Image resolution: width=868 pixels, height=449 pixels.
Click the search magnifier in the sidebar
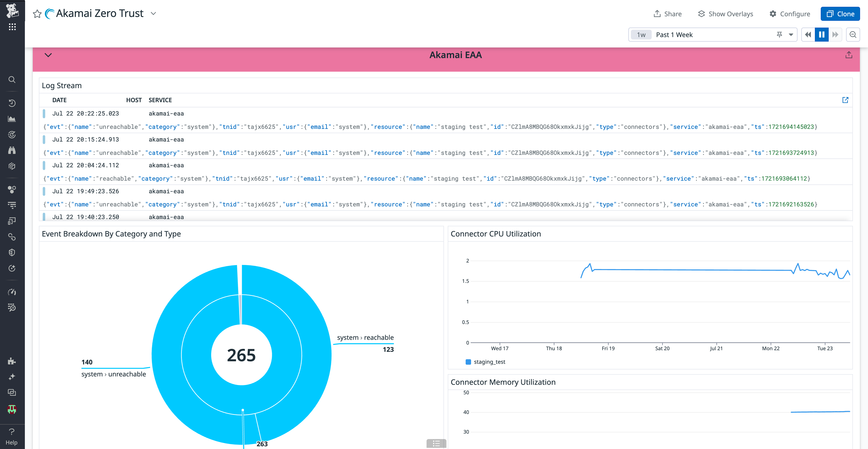coord(12,80)
